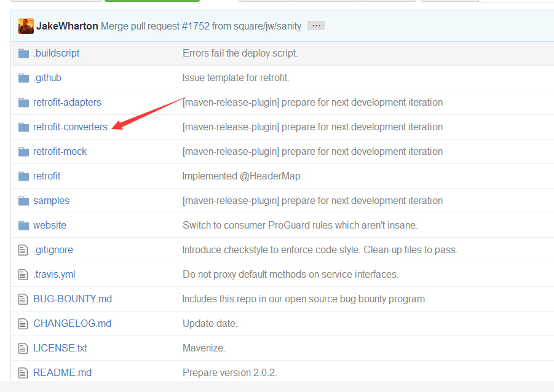
Task: Open the BUG-BOUNTY.md file
Action: pyautogui.click(x=73, y=299)
